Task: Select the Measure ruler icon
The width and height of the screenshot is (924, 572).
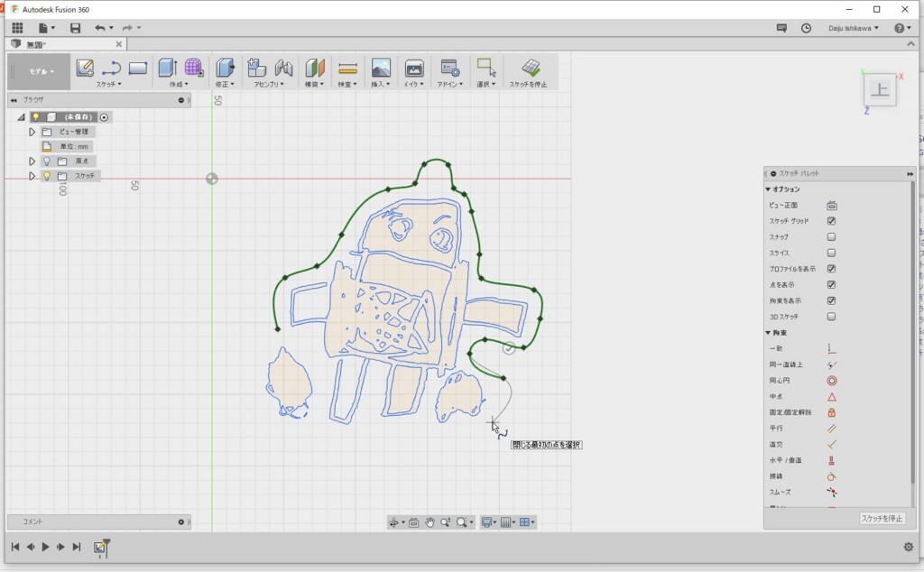Action: [347, 69]
